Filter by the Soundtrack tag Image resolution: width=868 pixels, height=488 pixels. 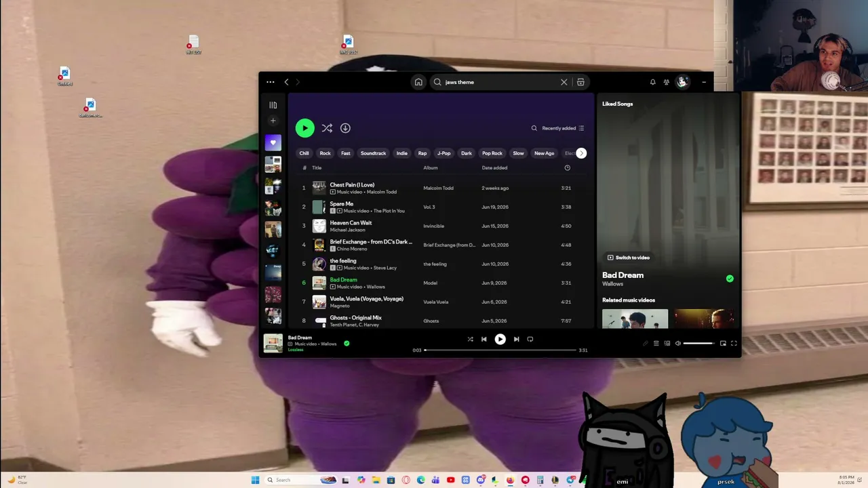373,153
